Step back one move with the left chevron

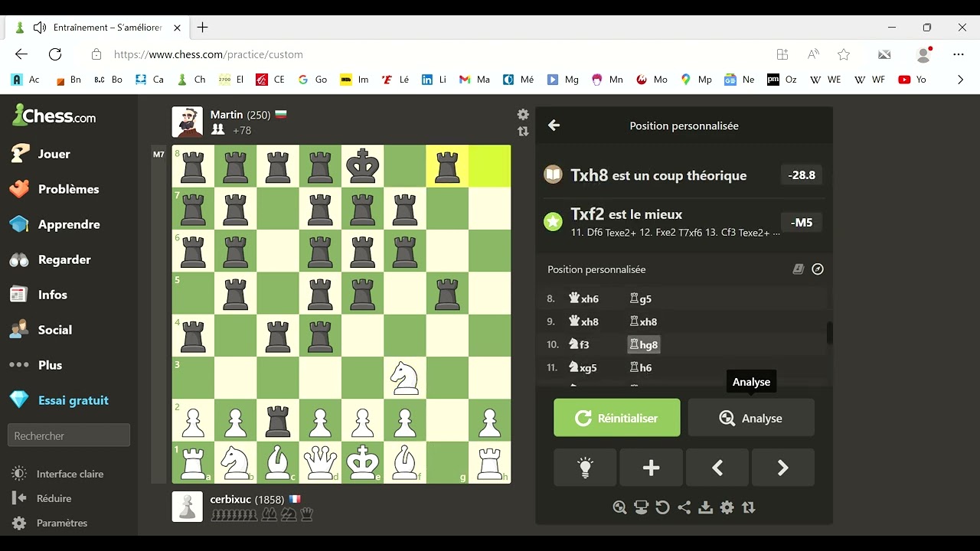(x=717, y=468)
